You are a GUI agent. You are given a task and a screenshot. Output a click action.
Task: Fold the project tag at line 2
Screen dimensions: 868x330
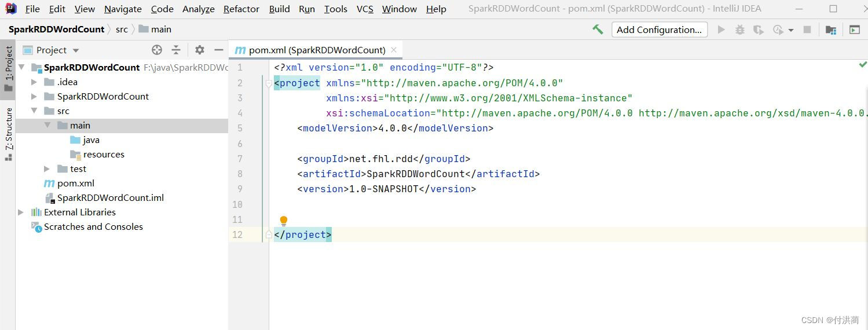coord(269,83)
